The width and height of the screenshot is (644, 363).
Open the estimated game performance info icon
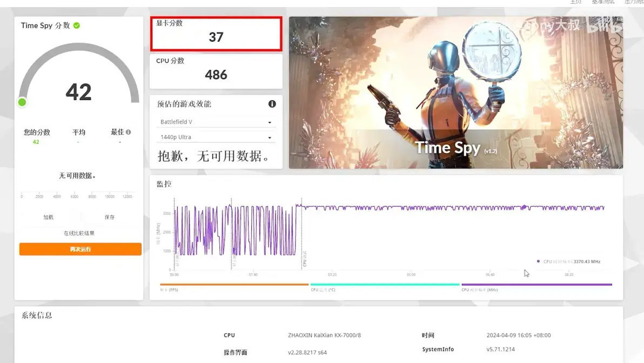pos(272,104)
